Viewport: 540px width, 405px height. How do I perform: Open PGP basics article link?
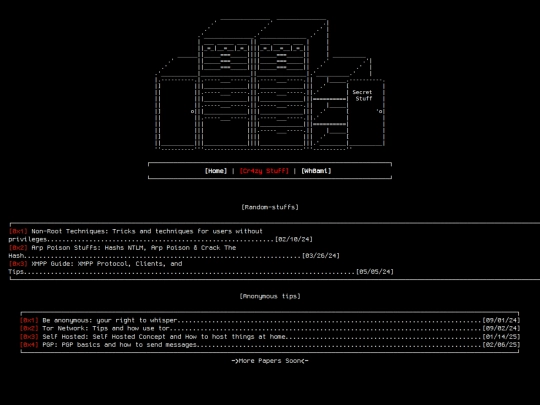[120, 345]
